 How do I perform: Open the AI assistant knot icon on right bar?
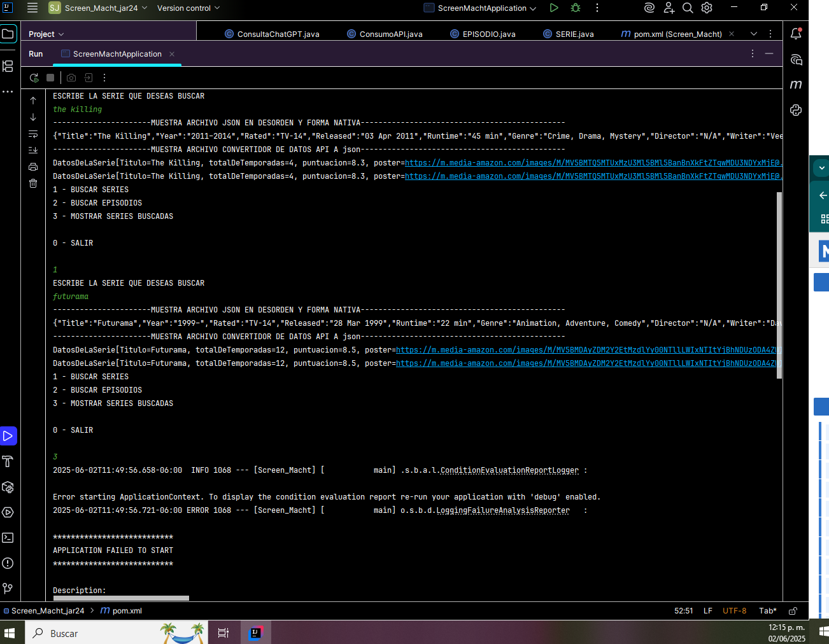click(x=796, y=110)
